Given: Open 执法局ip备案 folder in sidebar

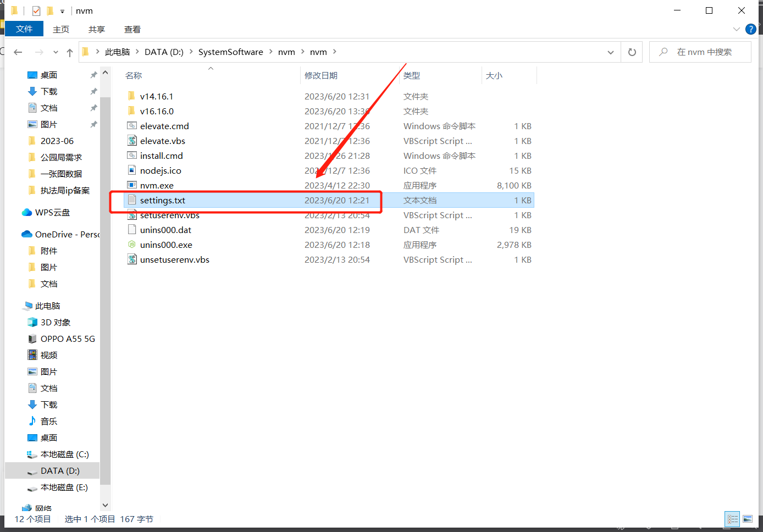Looking at the screenshot, I should (65, 191).
